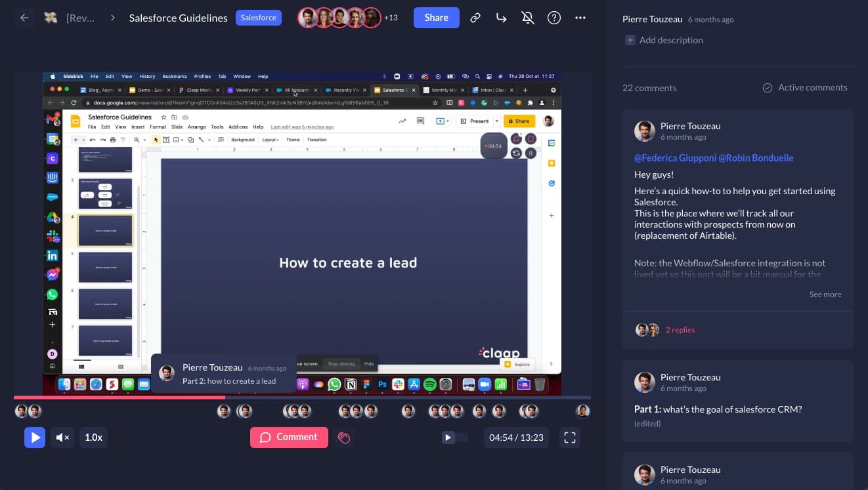Open the Layout dropdown in Slides toolbar
Viewport: 868px width, 490px height.
click(x=270, y=140)
